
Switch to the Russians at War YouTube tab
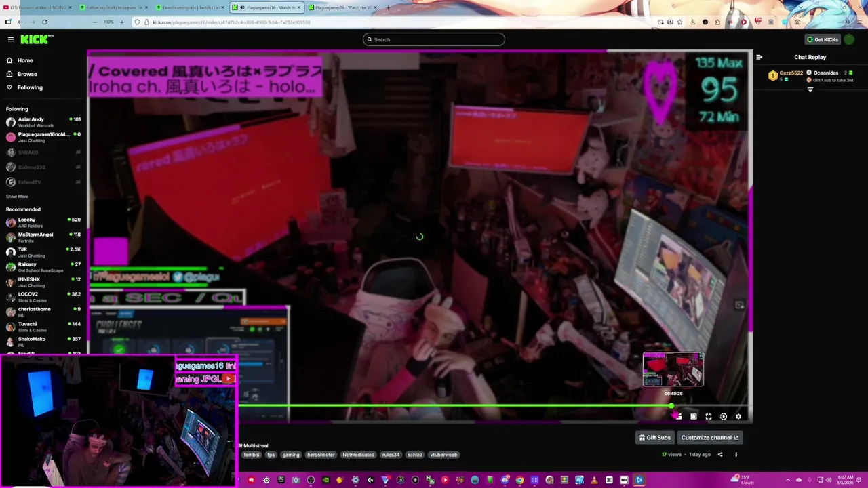pyautogui.click(x=38, y=7)
